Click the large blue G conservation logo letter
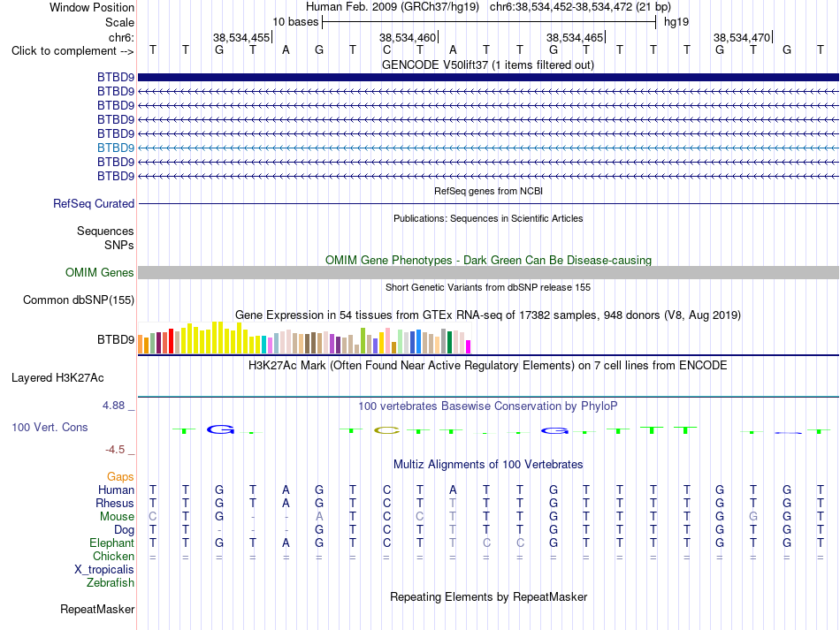 click(x=220, y=429)
